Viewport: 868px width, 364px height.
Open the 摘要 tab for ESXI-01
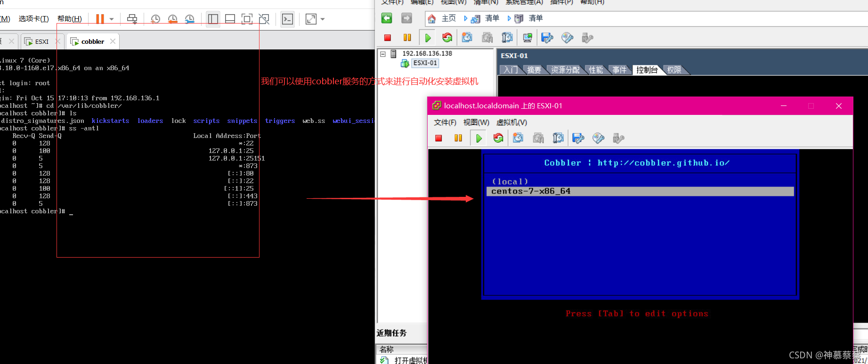click(534, 70)
